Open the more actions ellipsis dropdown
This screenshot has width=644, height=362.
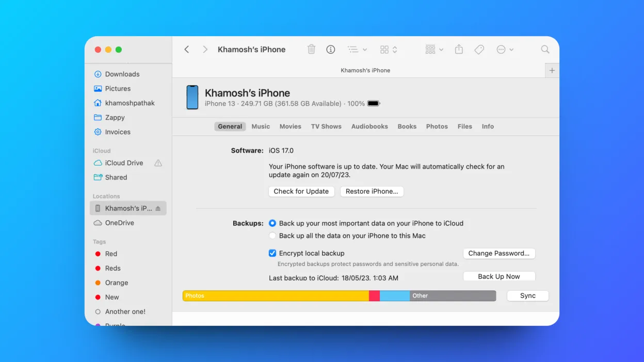(x=505, y=49)
